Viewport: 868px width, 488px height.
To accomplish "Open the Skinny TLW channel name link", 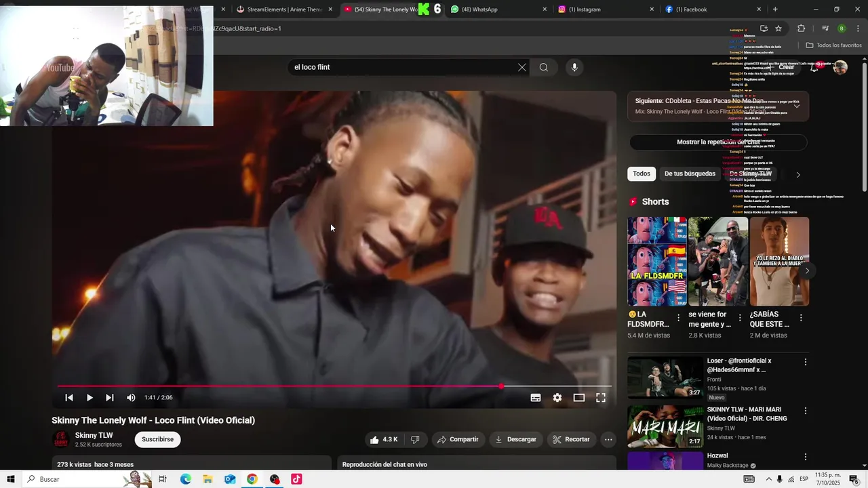I will 94,435.
